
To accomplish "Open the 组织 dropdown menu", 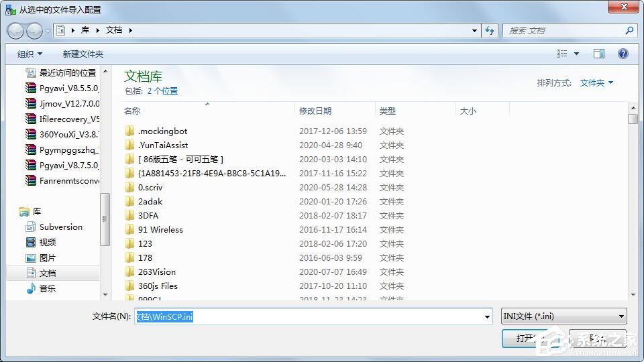I will [30, 54].
